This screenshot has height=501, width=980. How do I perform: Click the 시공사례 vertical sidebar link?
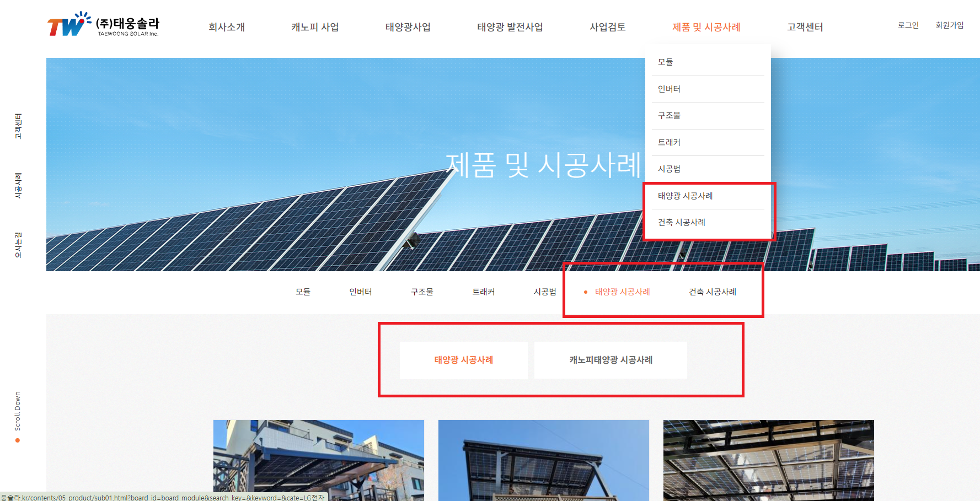[18, 185]
